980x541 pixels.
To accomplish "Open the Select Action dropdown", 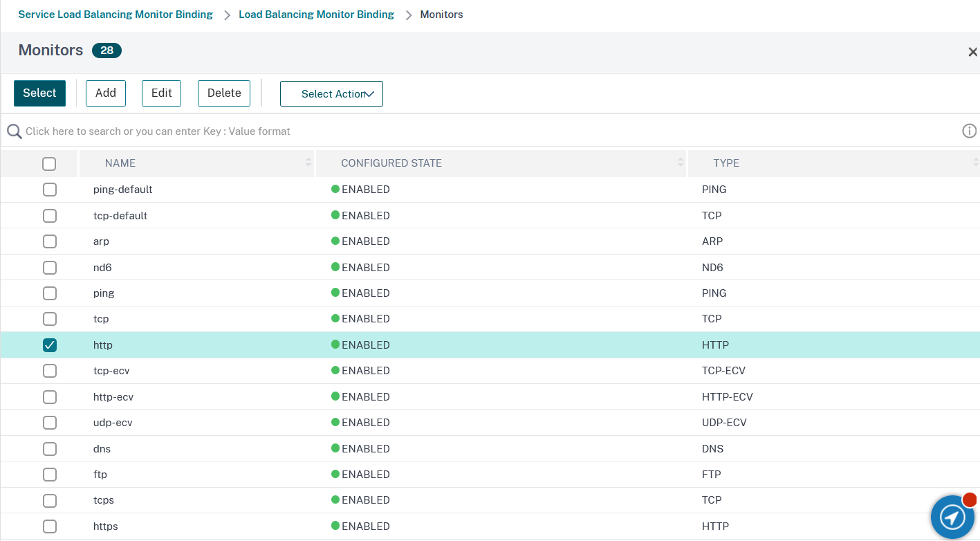I will click(x=331, y=94).
